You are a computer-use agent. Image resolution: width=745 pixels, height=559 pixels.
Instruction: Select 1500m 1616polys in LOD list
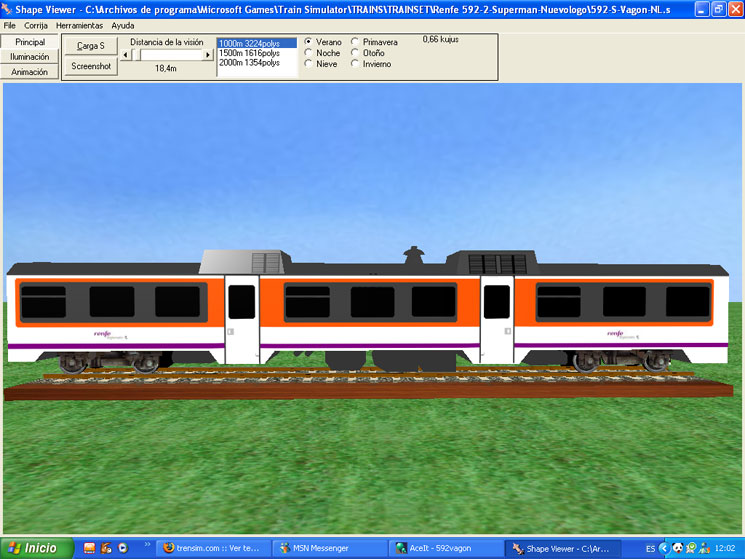point(250,53)
